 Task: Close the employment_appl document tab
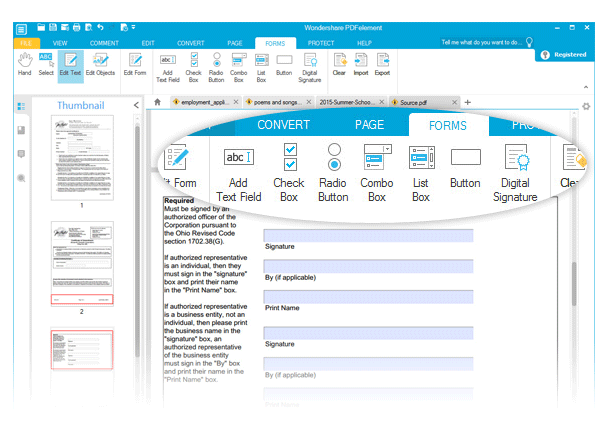coord(236,102)
